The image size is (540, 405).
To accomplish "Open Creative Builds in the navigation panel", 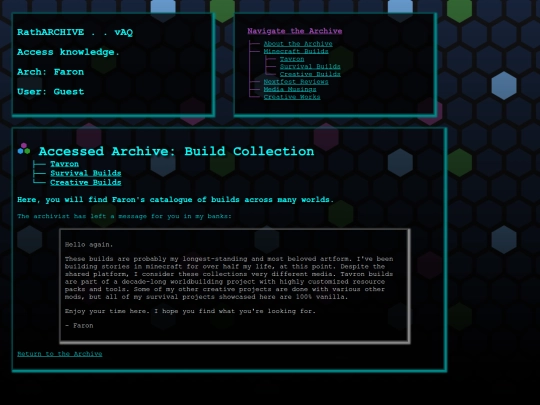I will [x=310, y=74].
